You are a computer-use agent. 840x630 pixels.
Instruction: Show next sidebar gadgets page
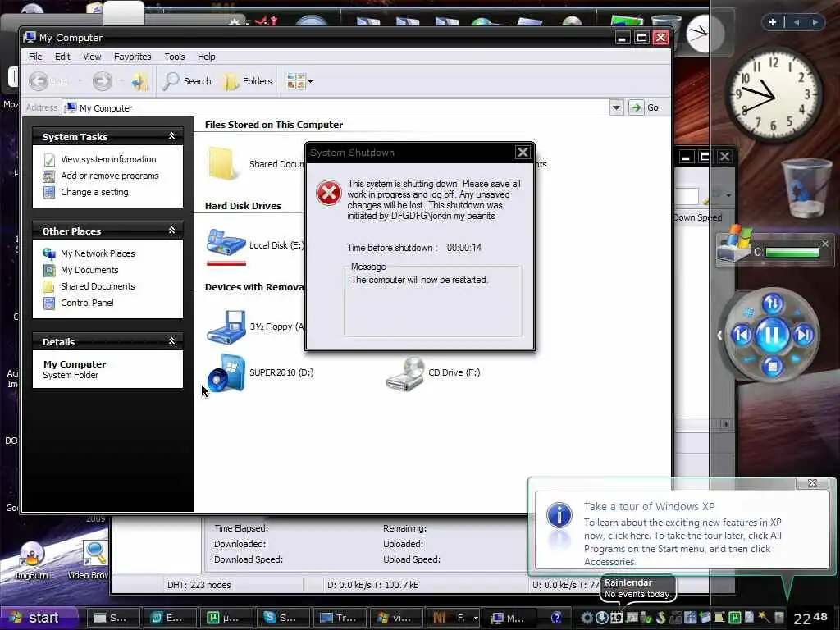click(x=815, y=22)
